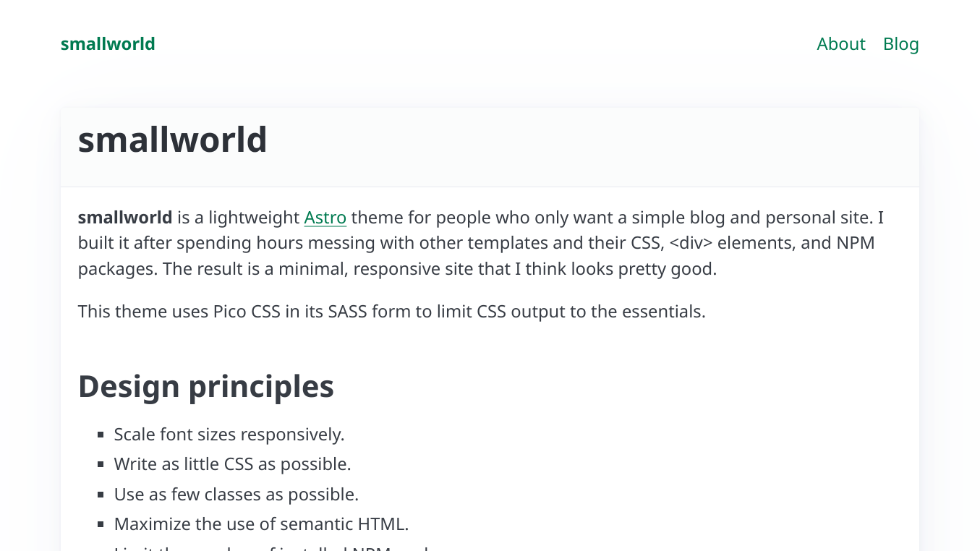
Task: Click 'Maximize the use of semantic HTML' item
Action: click(x=261, y=524)
